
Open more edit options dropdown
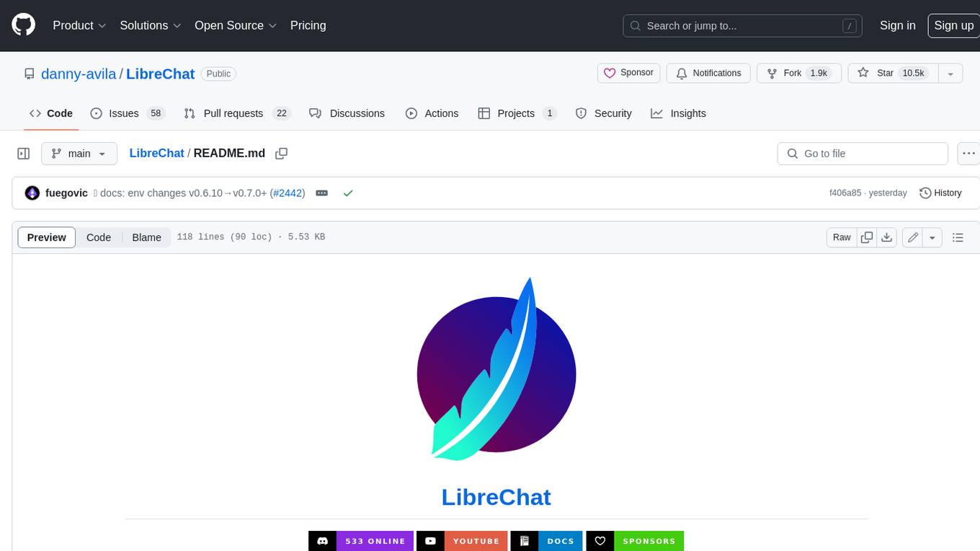[x=932, y=237]
